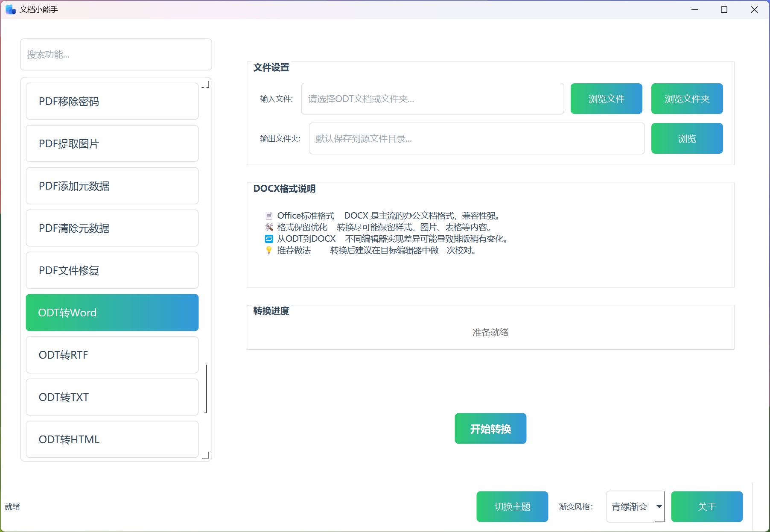This screenshot has width=770, height=532.
Task: Select PDF移除密码 in the function list
Action: 112,101
